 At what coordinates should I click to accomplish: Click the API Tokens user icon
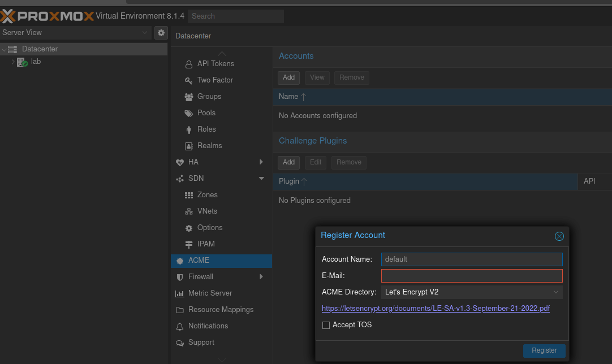click(x=189, y=64)
